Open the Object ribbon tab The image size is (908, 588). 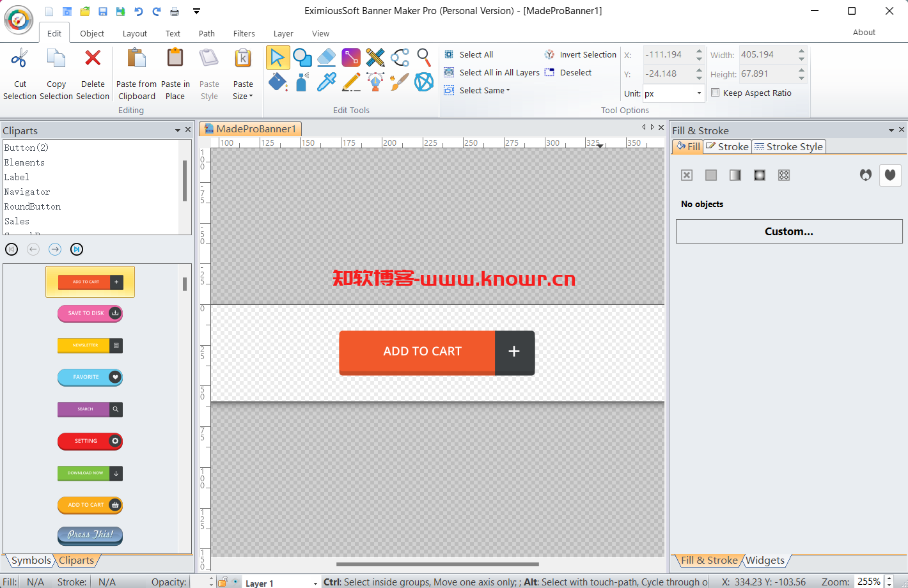92,34
